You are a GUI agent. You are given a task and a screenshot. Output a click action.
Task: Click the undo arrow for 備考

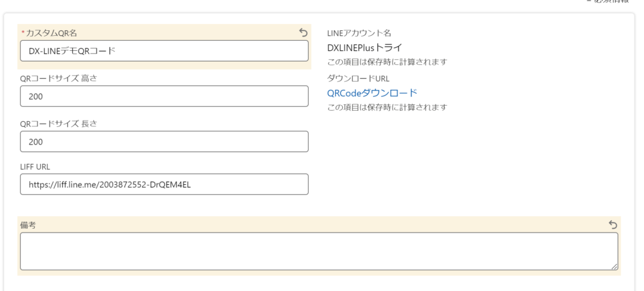613,224
